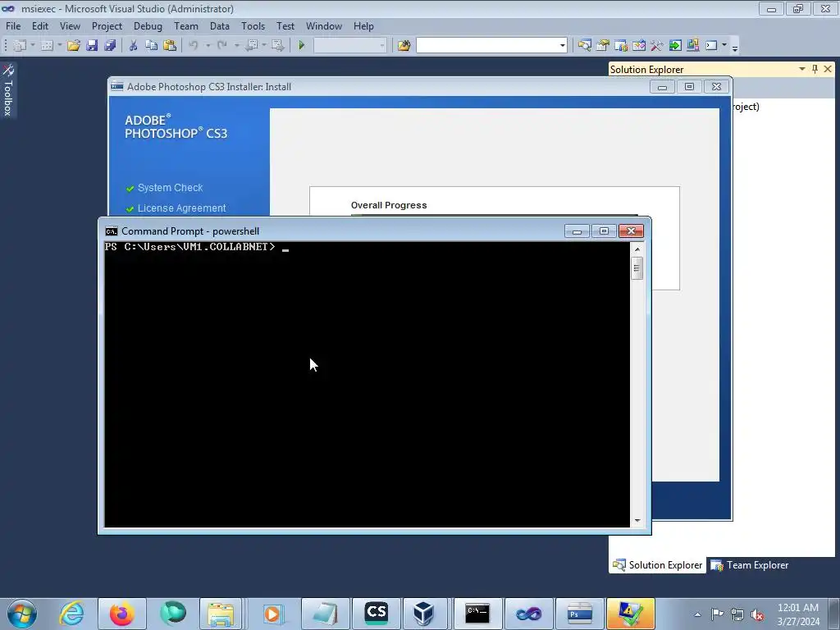This screenshot has height=630, width=840.
Task: Click Properties Window toolbar icon
Action: pos(603,46)
